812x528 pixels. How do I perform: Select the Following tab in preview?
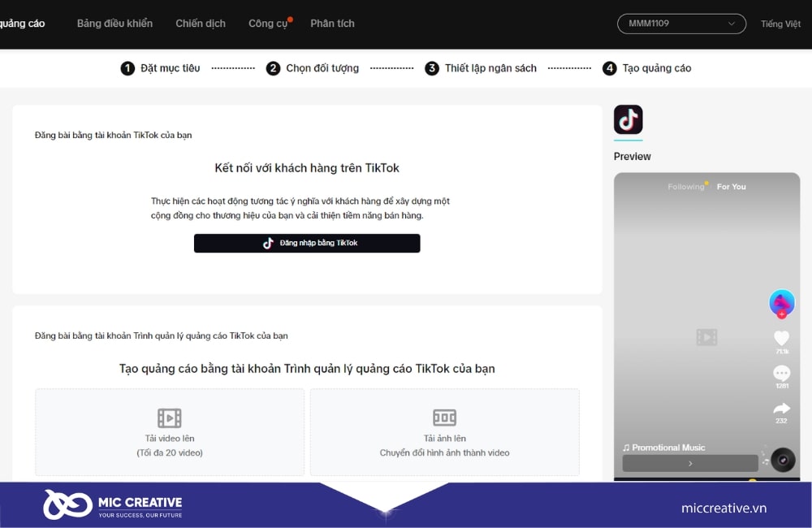(685, 187)
